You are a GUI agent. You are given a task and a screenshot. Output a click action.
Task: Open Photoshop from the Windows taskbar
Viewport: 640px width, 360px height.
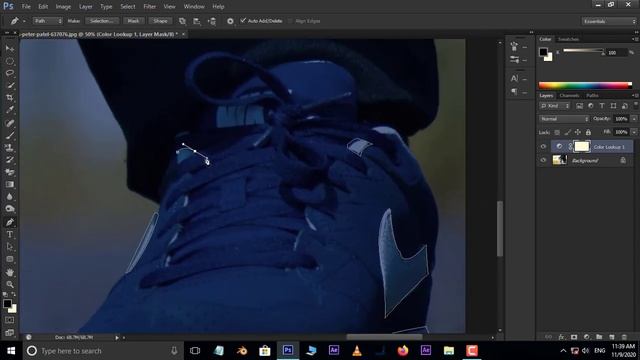coord(288,350)
